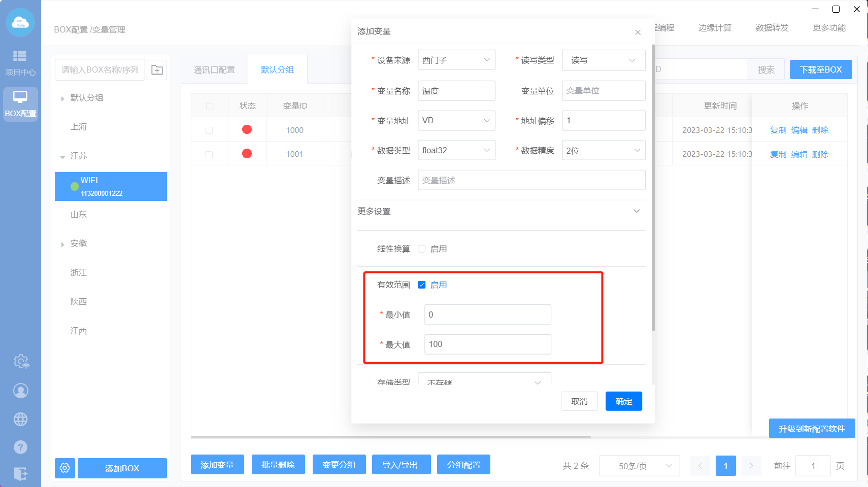
Task: Click the logout icon at sidebar bottom
Action: (21, 474)
